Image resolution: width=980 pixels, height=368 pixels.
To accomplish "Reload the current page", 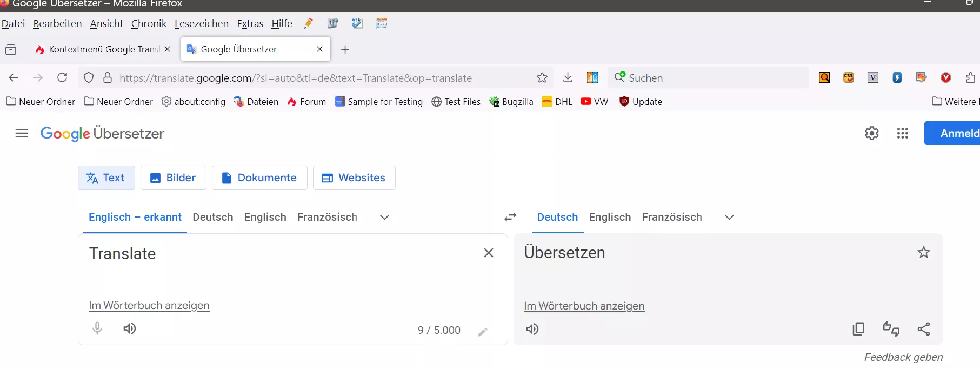I will coord(62,77).
